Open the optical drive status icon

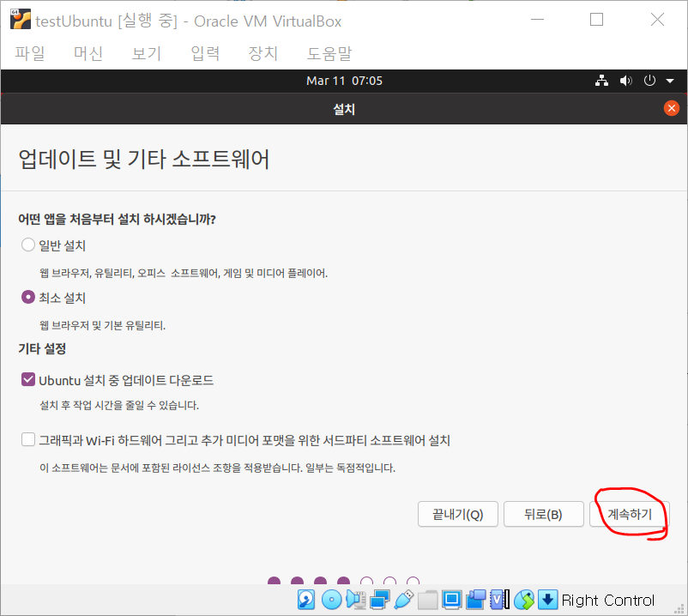[331, 600]
